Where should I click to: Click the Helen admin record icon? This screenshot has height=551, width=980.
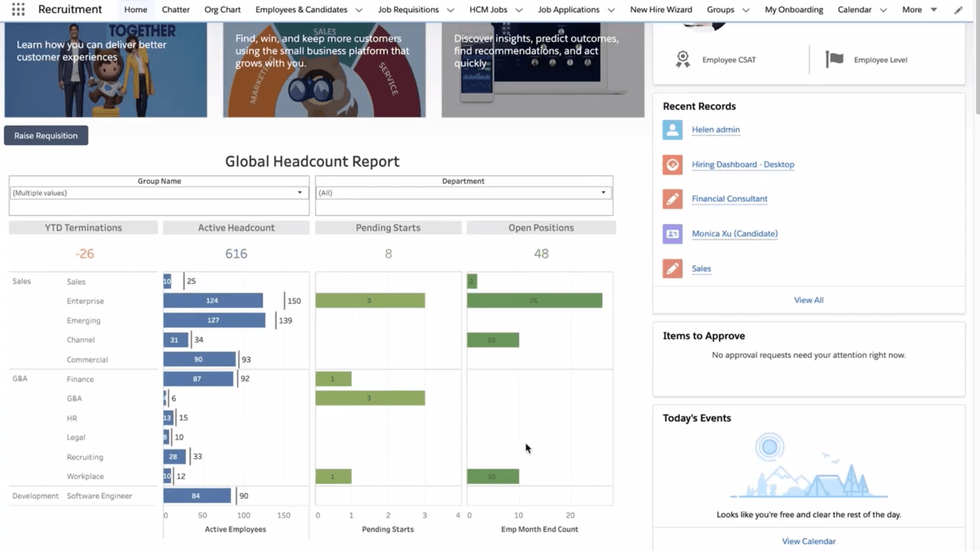(x=672, y=129)
